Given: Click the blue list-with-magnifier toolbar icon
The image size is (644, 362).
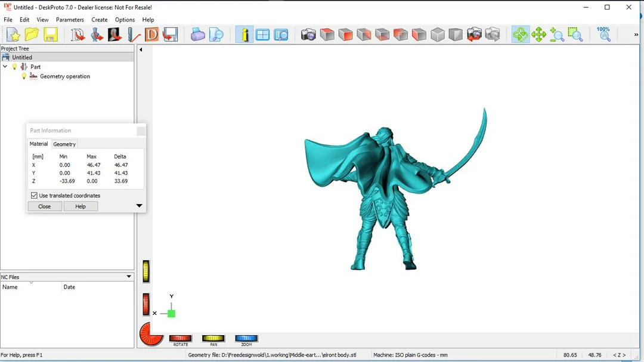Looking at the screenshot, I should click(x=281, y=35).
